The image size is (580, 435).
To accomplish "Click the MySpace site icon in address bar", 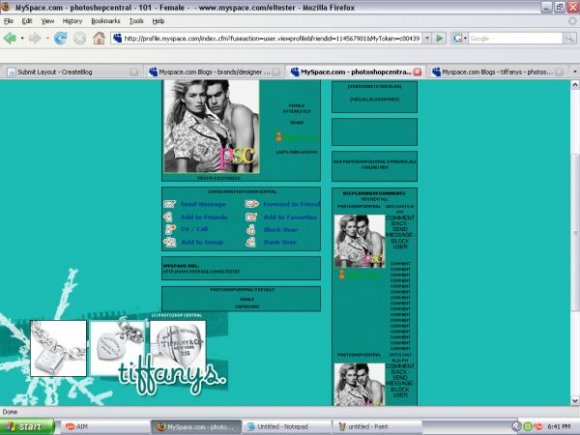I will (118, 38).
